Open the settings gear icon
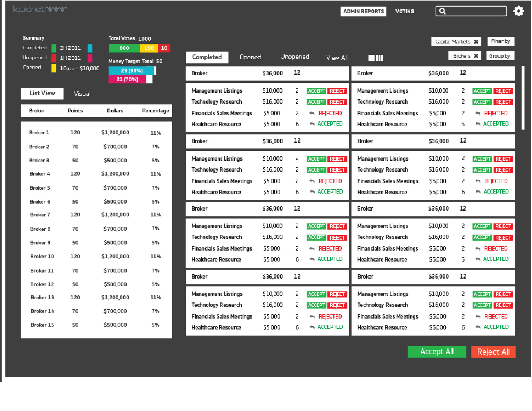Image resolution: width=532 pixels, height=411 pixels. [518, 11]
